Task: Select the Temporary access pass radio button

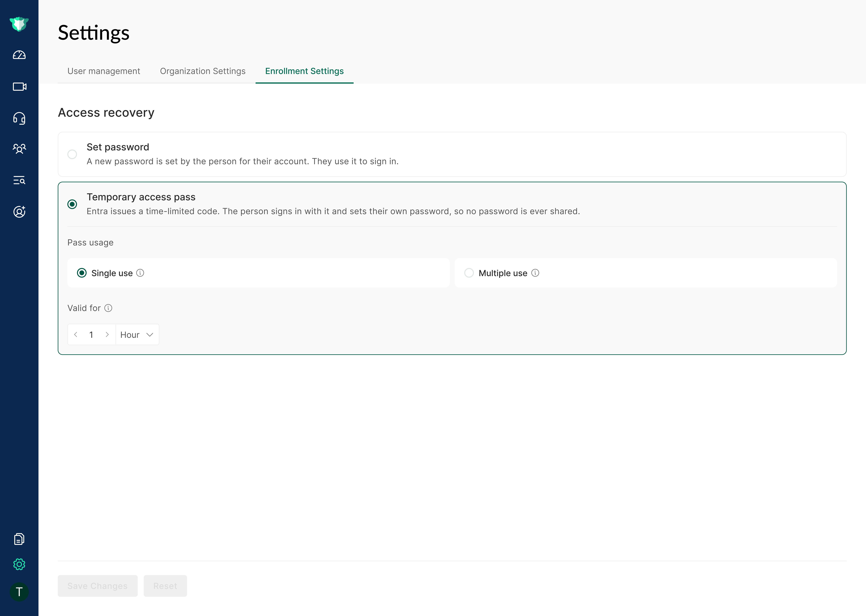Action: point(72,204)
